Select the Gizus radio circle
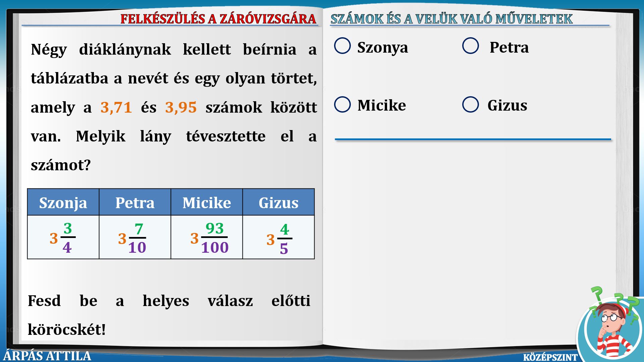Screen dimensions: 644x362 [x=471, y=105]
